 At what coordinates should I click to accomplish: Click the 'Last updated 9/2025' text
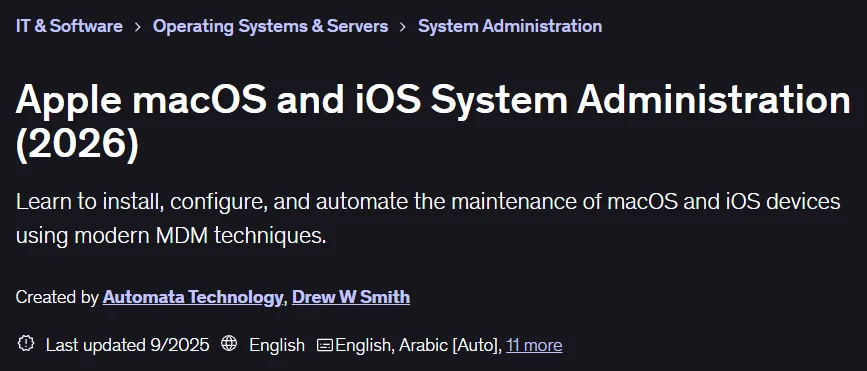tap(128, 345)
